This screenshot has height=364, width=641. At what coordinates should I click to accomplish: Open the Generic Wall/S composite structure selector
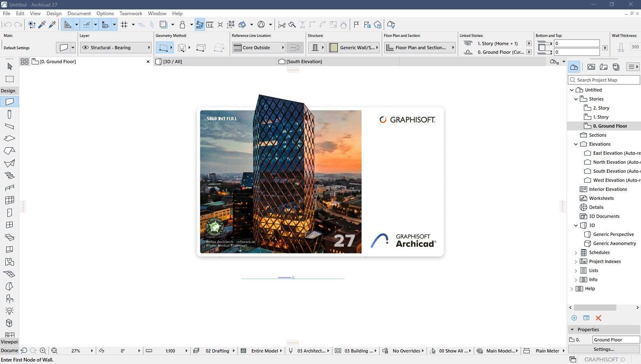tap(353, 47)
